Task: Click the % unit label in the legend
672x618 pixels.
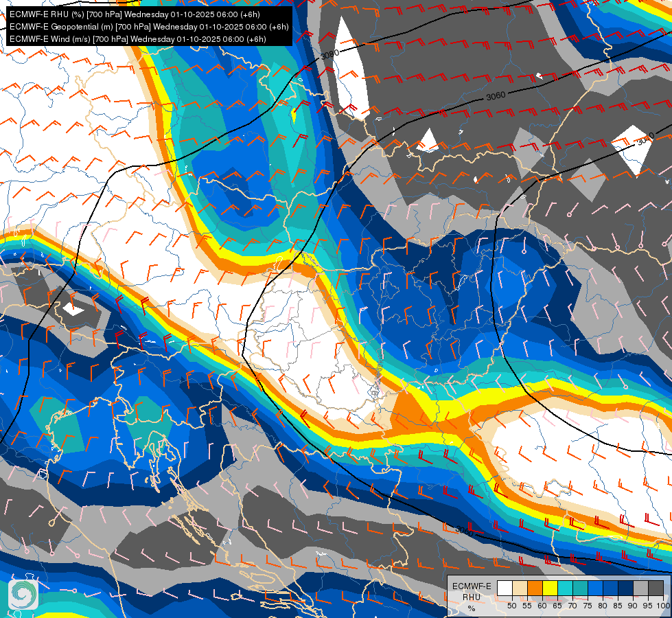Action: point(472,608)
